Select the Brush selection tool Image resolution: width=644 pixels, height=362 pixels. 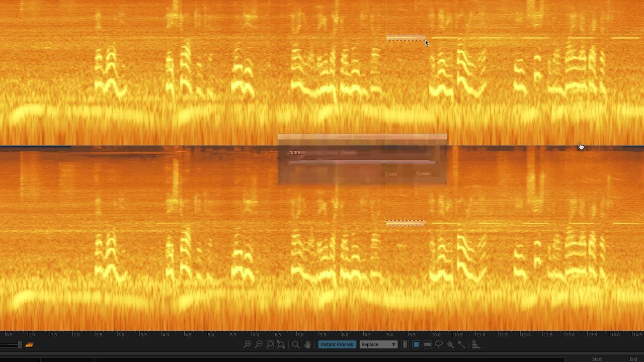pos(450,344)
